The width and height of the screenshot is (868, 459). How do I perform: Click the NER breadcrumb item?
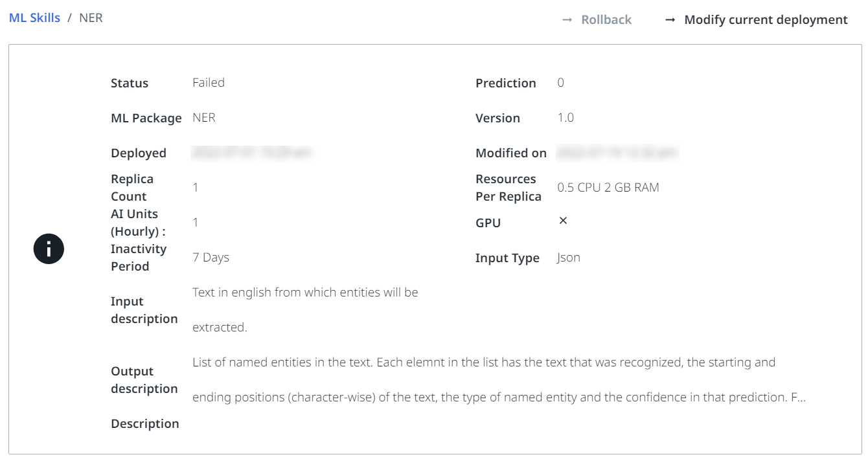91,18
